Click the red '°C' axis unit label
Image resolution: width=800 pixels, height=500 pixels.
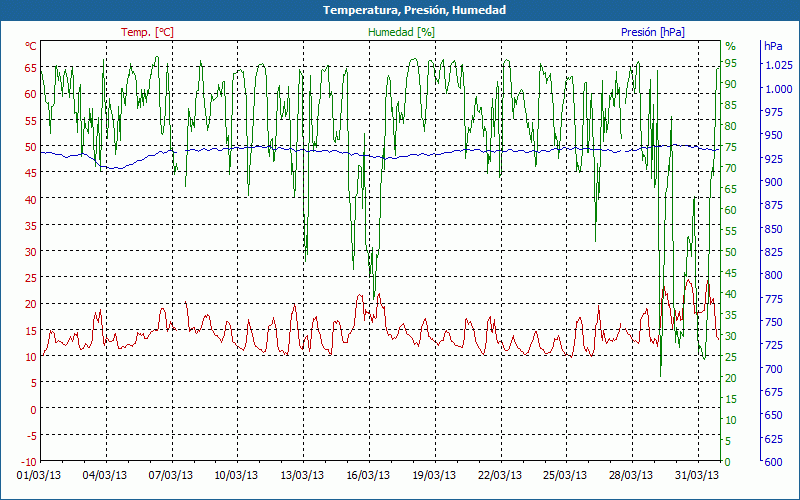[x=31, y=46]
